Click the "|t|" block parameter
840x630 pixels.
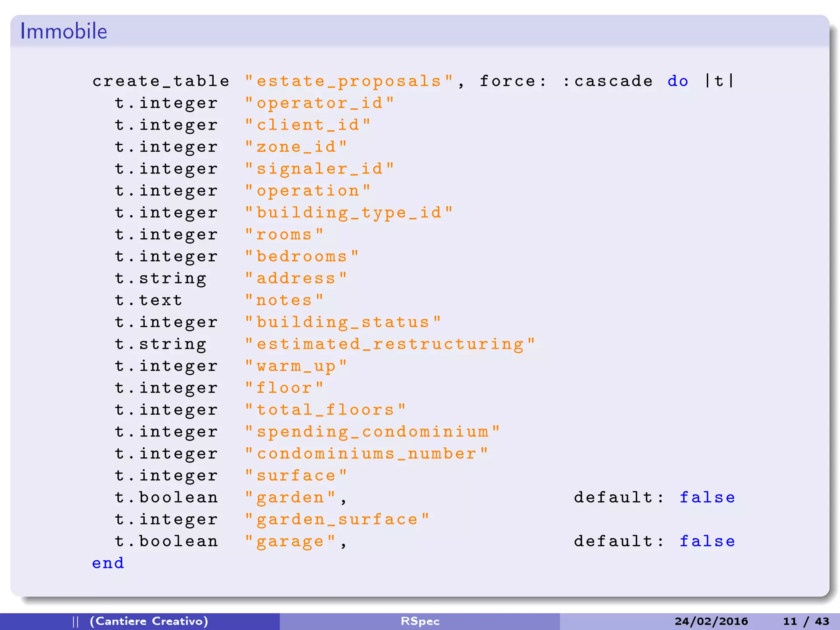coord(719,81)
